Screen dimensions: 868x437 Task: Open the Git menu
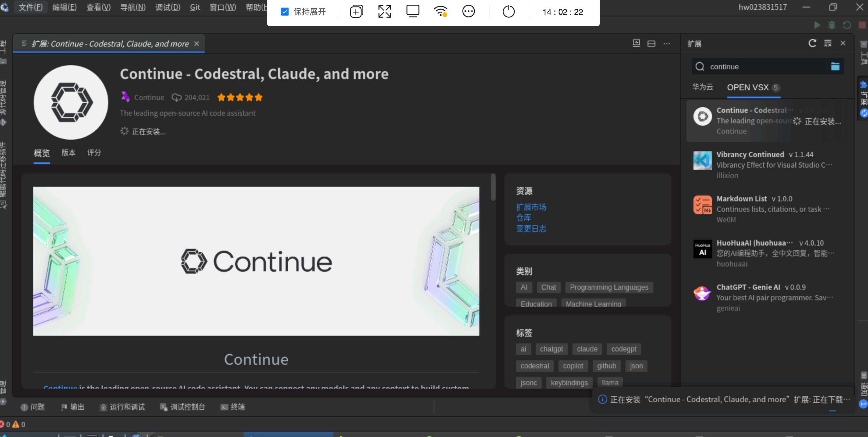195,7
